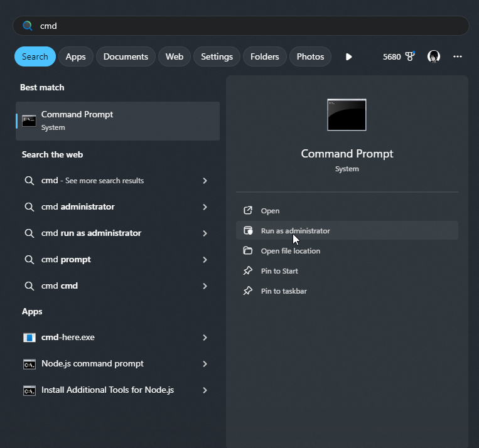Switch to the Photos filter tab

pos(310,56)
